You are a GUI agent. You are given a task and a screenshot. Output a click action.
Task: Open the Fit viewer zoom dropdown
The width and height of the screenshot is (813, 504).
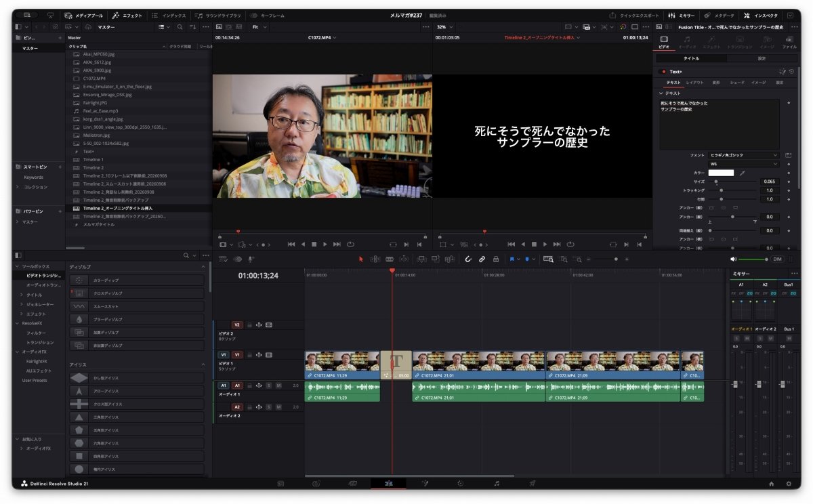click(x=259, y=27)
